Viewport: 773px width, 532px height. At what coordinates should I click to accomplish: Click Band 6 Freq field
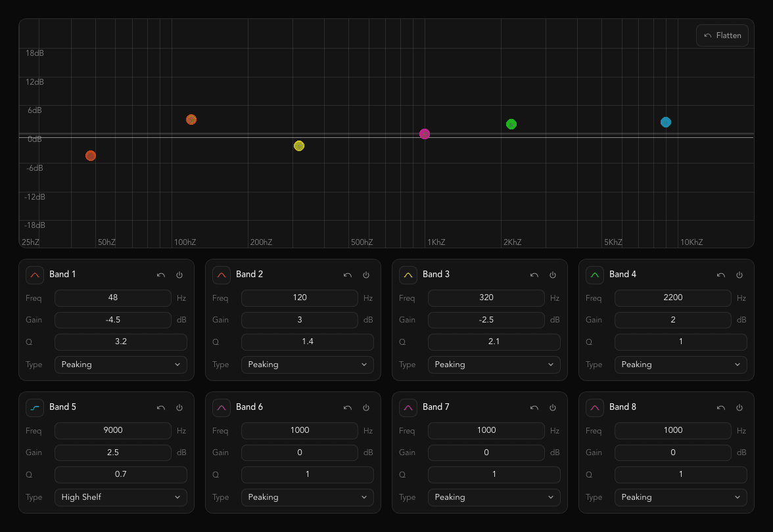tap(300, 431)
